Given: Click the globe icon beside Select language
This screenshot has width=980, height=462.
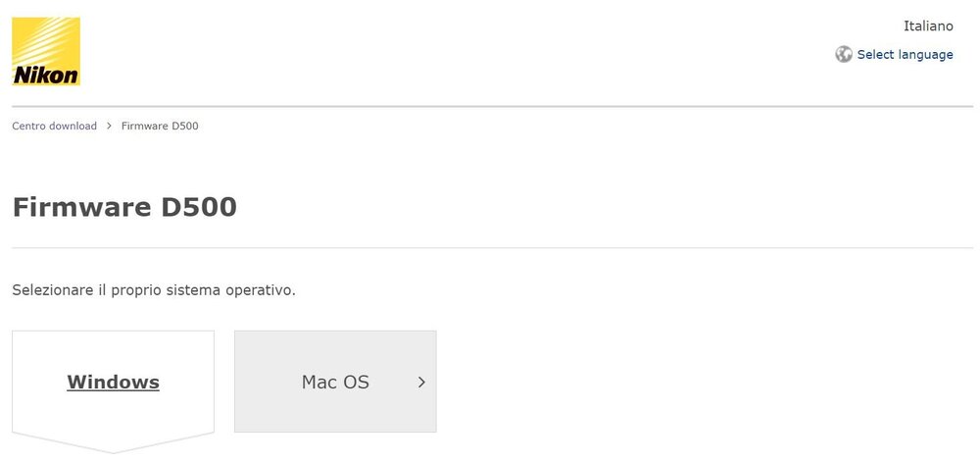Looking at the screenshot, I should point(844,54).
